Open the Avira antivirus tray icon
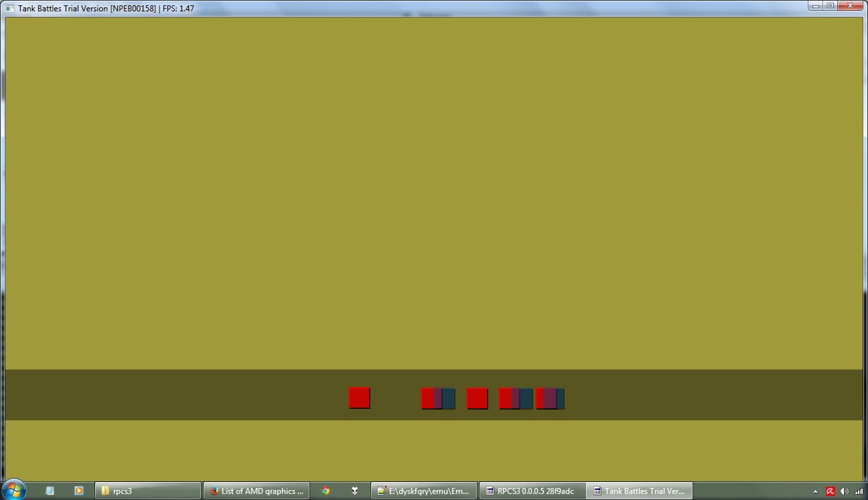The width and height of the screenshot is (868, 500). [830, 491]
